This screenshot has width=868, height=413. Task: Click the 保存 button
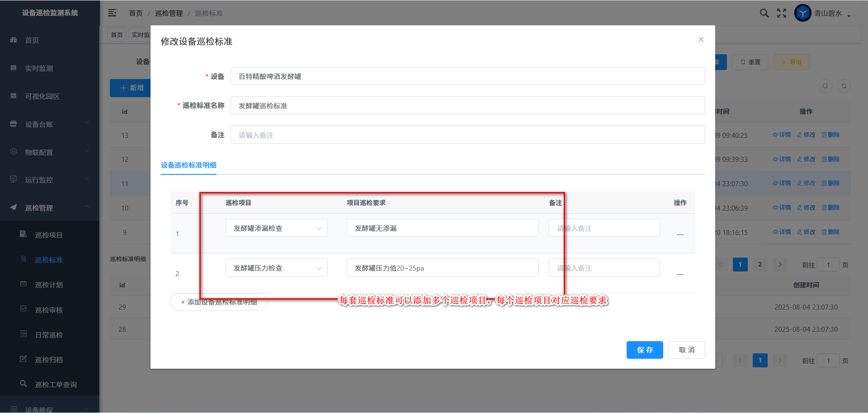coord(644,350)
